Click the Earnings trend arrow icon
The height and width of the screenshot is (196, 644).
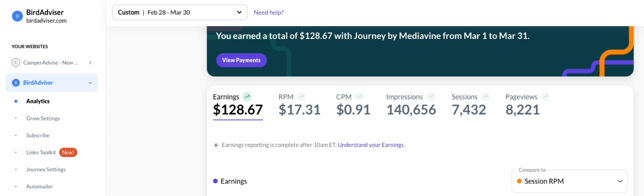point(247,97)
